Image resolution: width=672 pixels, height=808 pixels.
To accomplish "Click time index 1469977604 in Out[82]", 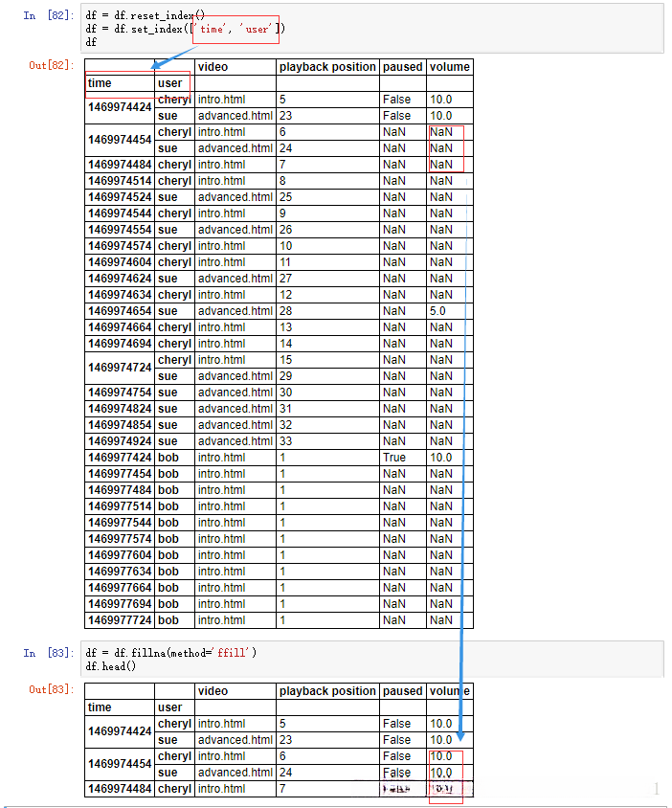I will click(x=120, y=555).
